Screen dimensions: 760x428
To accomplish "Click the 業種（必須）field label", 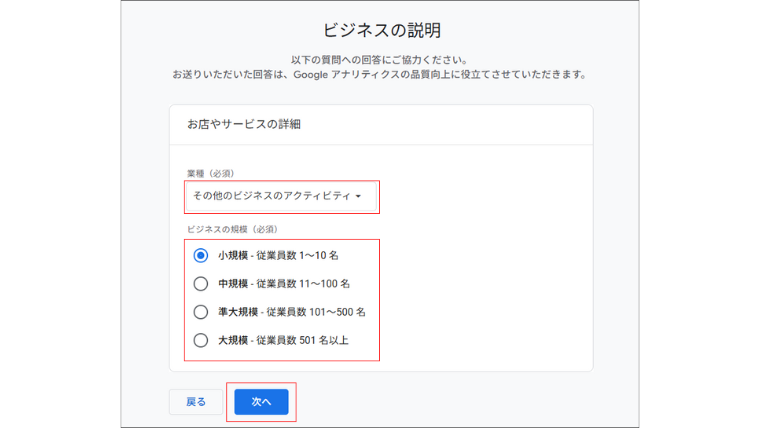I will tap(210, 173).
